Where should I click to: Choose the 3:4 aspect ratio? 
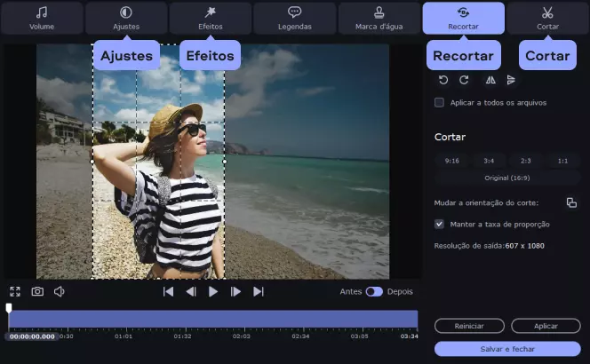489,161
